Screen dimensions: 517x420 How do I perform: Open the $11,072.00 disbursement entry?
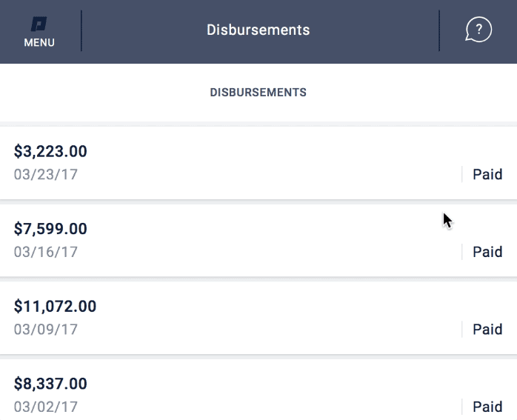click(x=258, y=318)
